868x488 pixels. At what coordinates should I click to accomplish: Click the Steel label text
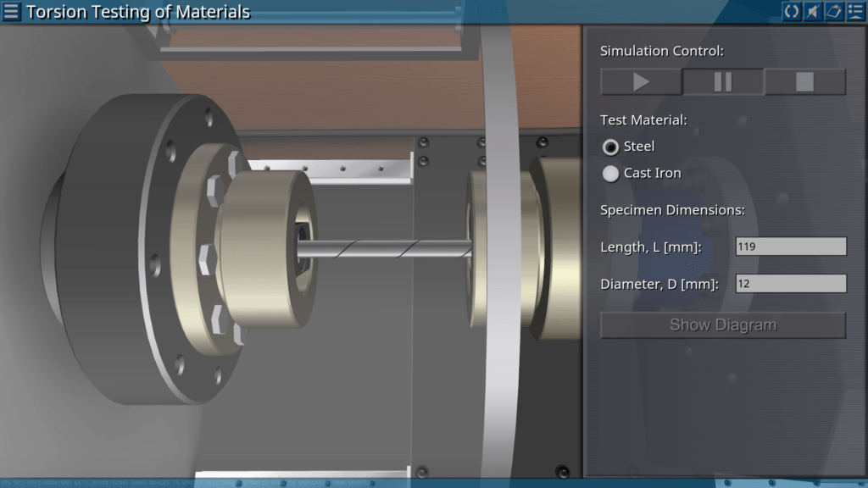[639, 147]
